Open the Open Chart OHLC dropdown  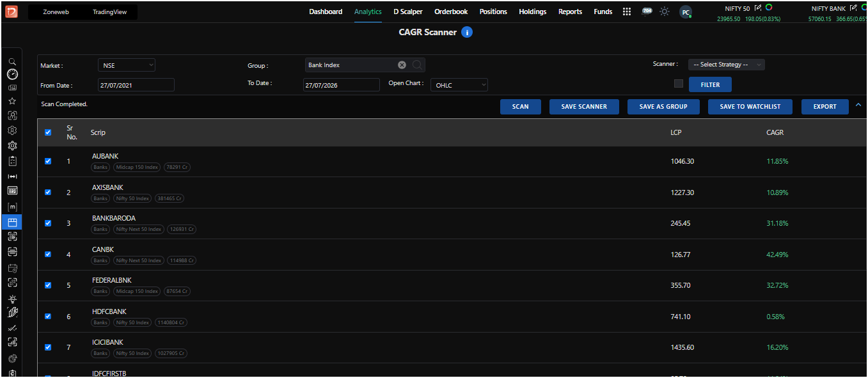(459, 84)
